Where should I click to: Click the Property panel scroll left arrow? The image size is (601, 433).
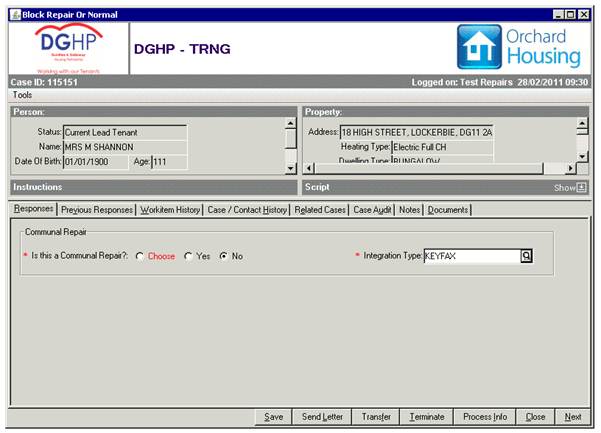[309, 168]
